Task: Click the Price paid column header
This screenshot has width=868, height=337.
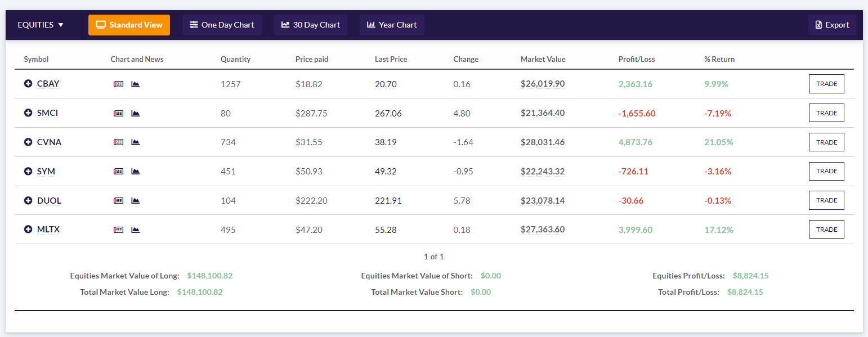Action: click(x=312, y=59)
